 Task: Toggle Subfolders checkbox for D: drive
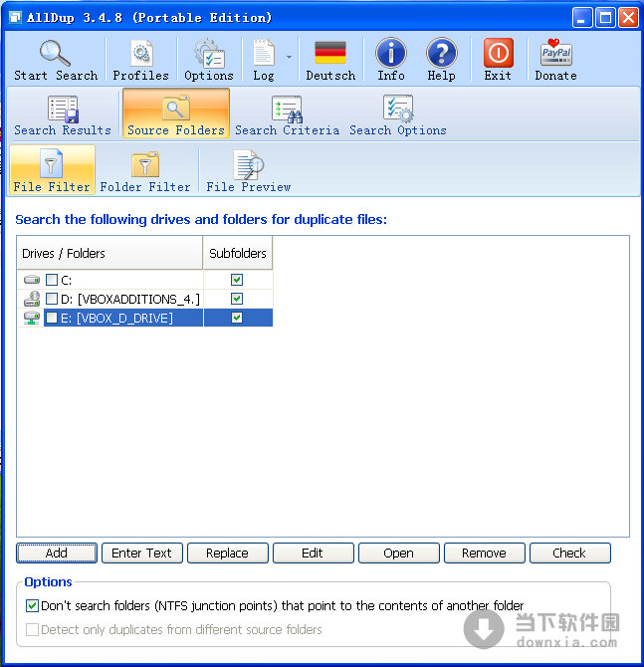coord(237,299)
